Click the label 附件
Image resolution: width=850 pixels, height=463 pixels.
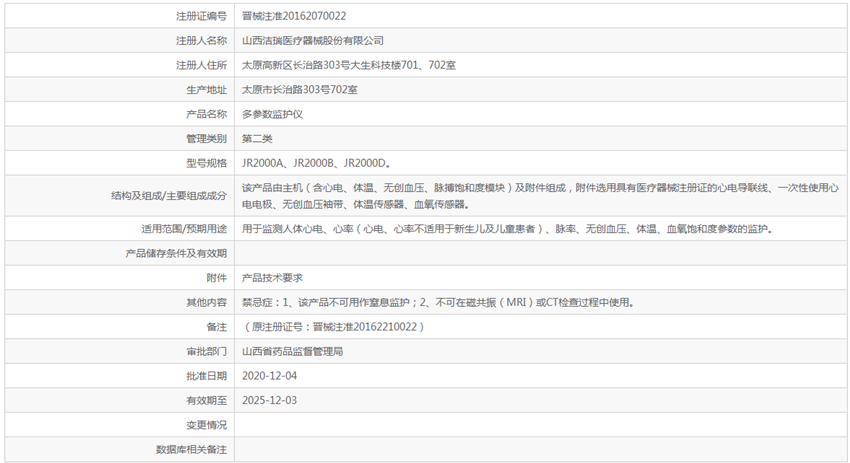pos(217,278)
